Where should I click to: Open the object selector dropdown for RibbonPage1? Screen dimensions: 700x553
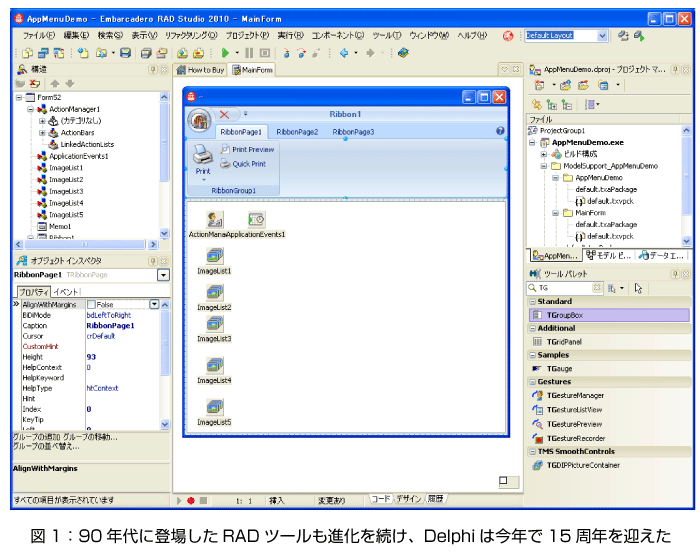(163, 275)
